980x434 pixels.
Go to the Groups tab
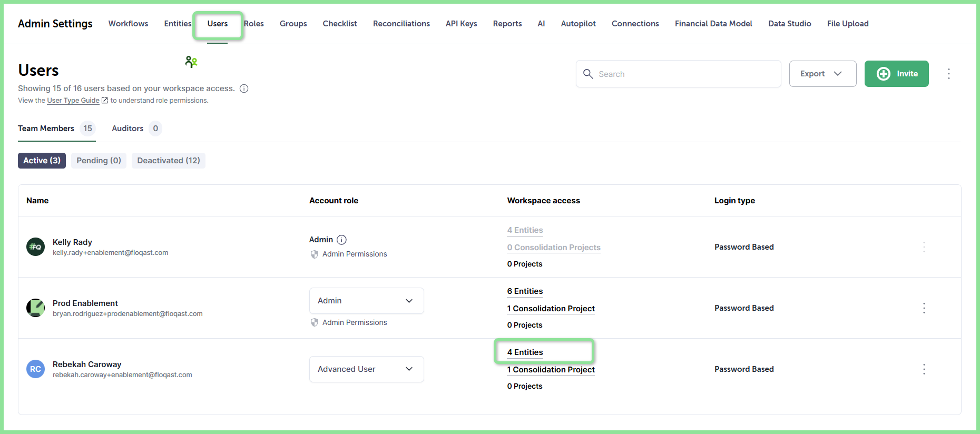[x=293, y=24]
